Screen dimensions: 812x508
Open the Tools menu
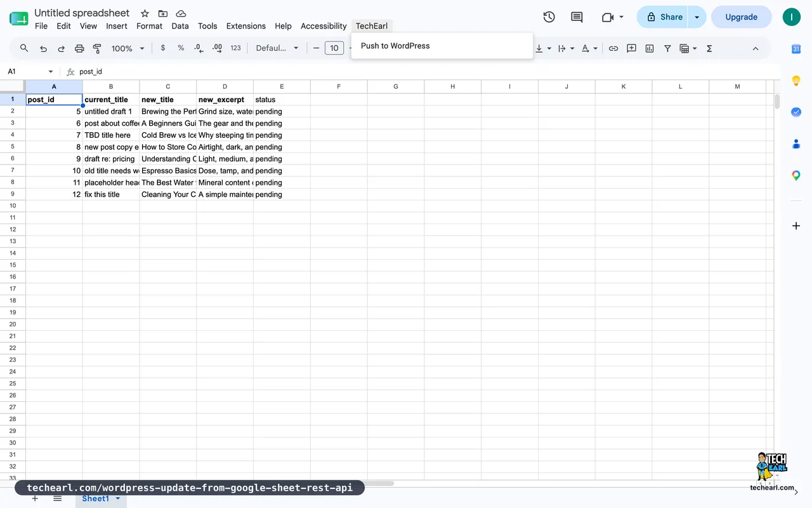pos(207,26)
